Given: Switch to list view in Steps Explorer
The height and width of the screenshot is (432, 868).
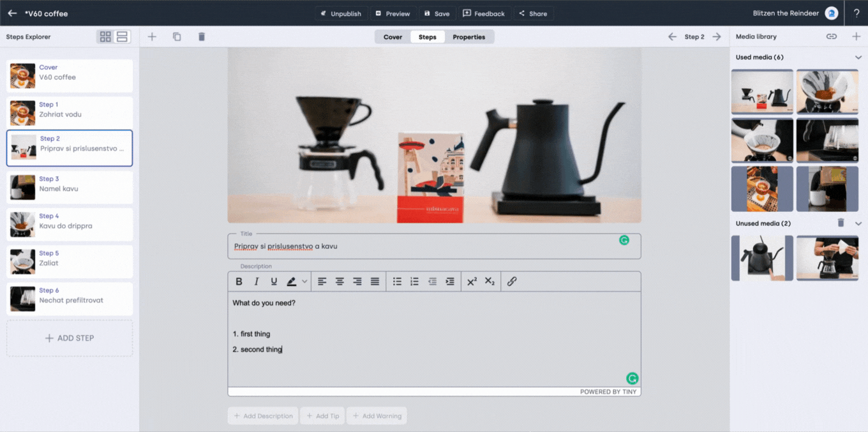Looking at the screenshot, I should coord(122,37).
